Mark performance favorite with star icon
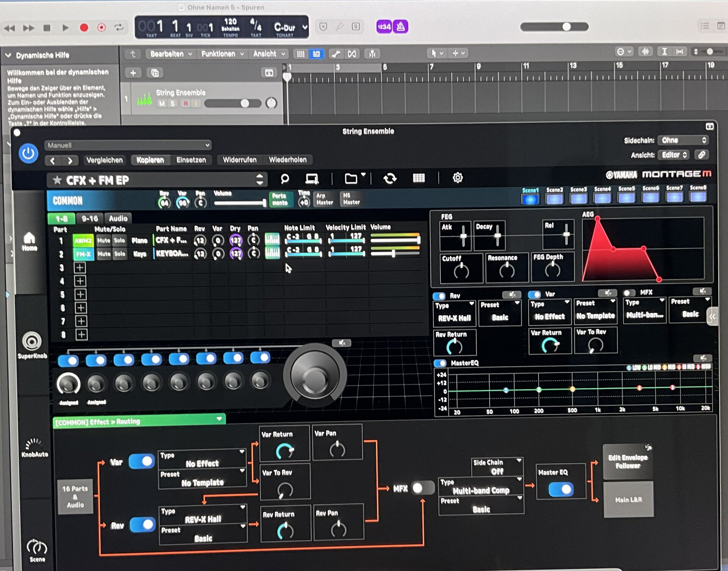 [x=57, y=180]
